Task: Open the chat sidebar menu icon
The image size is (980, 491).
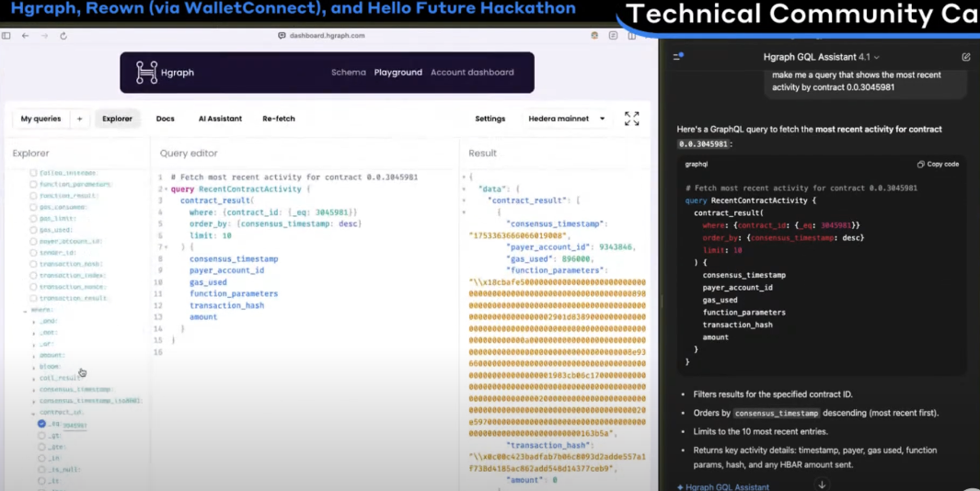Action: 677,57
